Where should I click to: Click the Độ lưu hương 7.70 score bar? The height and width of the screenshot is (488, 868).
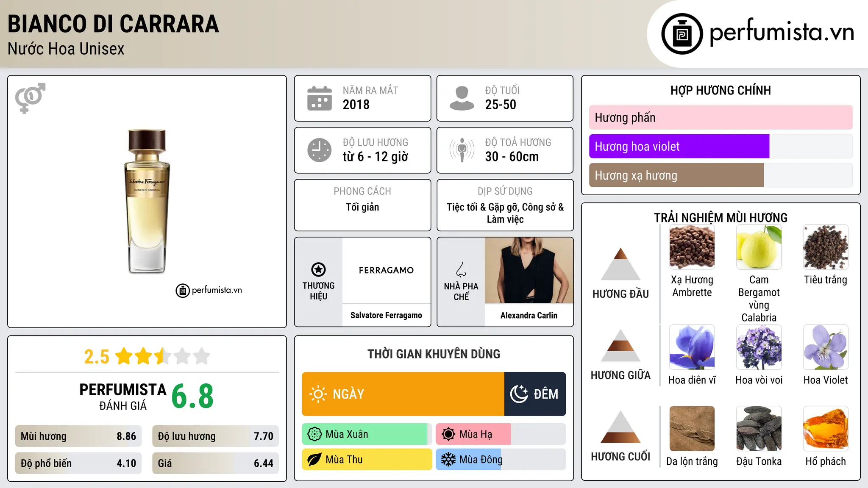[x=215, y=436]
